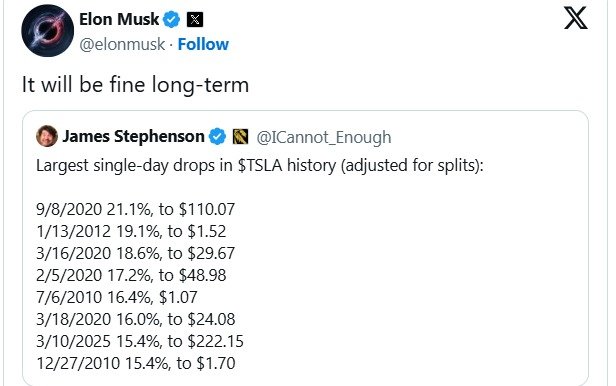Screen dimensions: 616x386
Task: Click James Stephenson's small profile picture
Action: coord(47,136)
